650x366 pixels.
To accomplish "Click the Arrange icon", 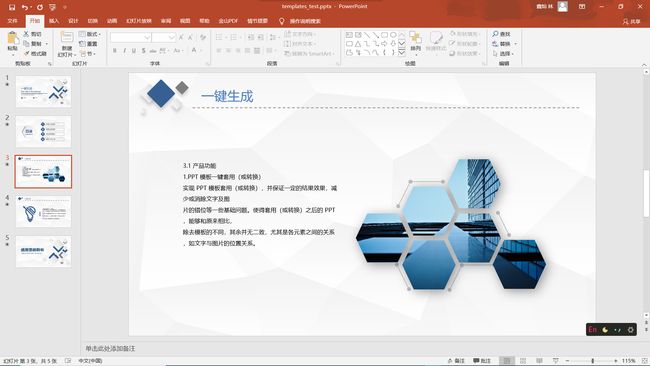I will click(415, 38).
